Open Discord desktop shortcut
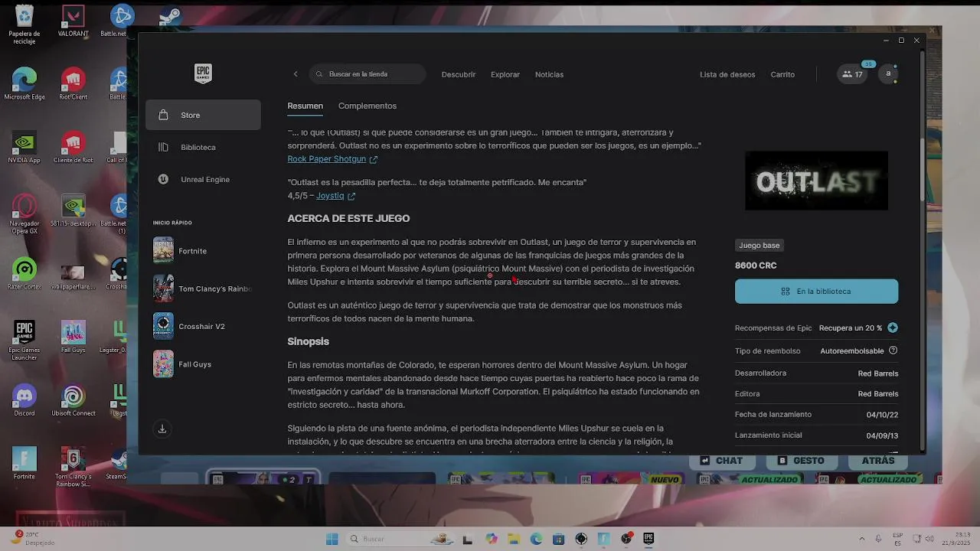This screenshot has width=980, height=551. tap(24, 400)
